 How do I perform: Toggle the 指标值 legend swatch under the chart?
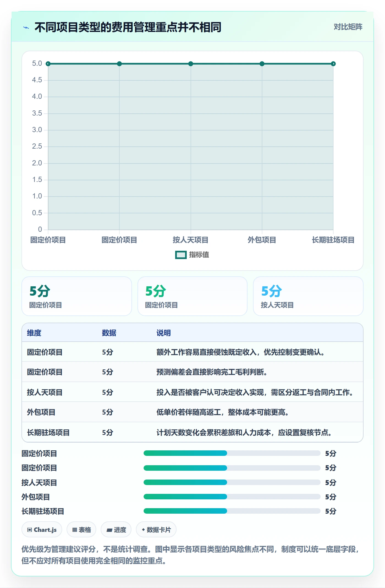(181, 255)
